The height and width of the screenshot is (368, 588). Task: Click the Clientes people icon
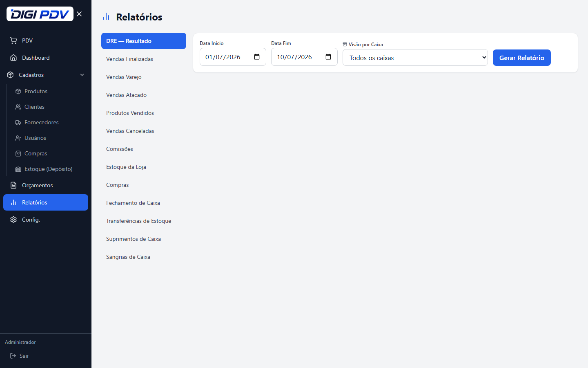pos(18,107)
